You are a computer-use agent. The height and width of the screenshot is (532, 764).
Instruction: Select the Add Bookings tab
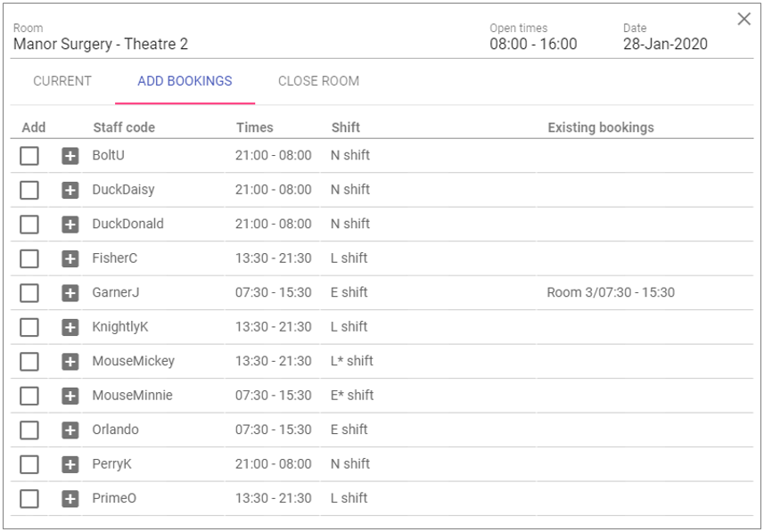[x=185, y=81]
